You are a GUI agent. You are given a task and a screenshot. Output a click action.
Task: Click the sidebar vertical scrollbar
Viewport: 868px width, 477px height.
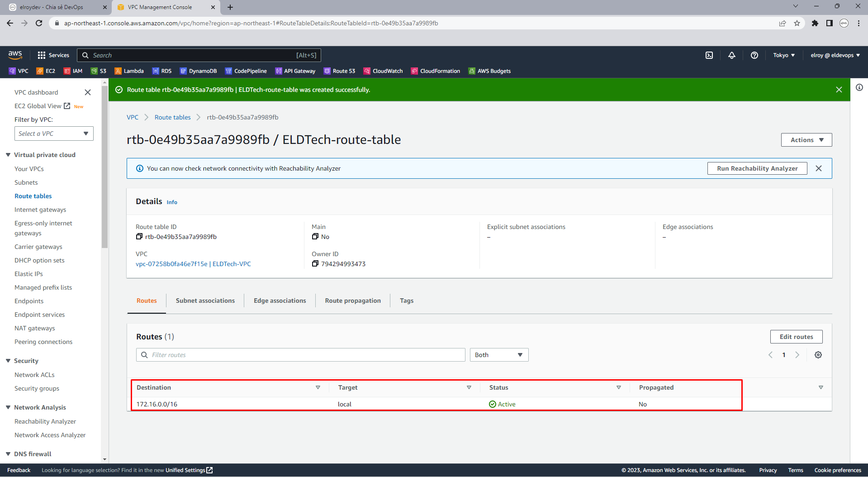(105, 167)
